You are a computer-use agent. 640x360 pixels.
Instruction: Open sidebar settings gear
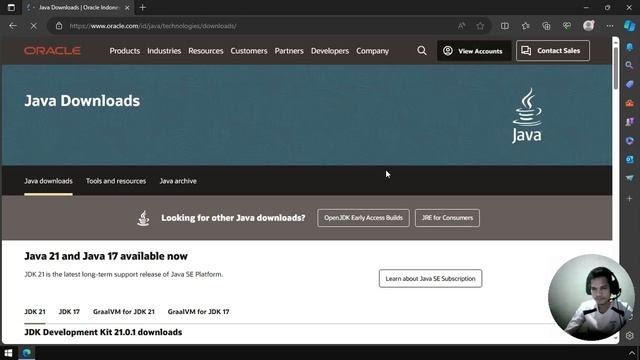(x=629, y=336)
